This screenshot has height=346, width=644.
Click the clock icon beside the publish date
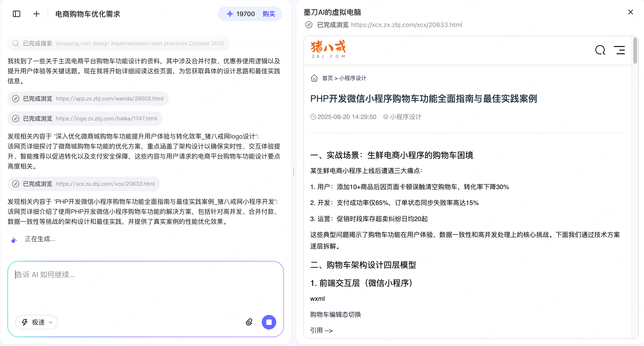click(313, 117)
